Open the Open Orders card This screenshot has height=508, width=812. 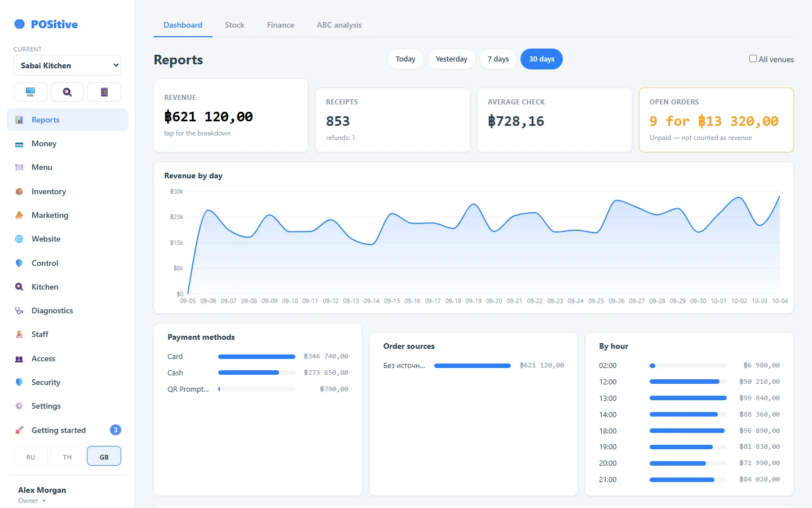coord(716,120)
